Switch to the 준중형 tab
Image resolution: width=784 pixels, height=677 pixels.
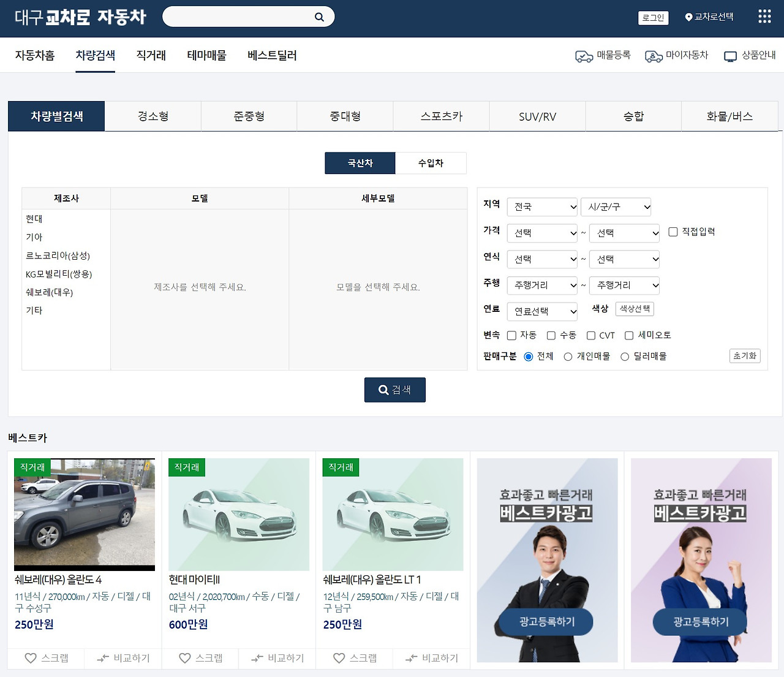point(249,116)
